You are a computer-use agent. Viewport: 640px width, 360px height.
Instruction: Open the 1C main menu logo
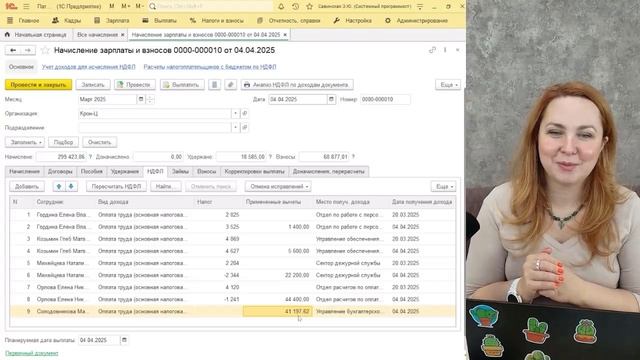click(11, 7)
